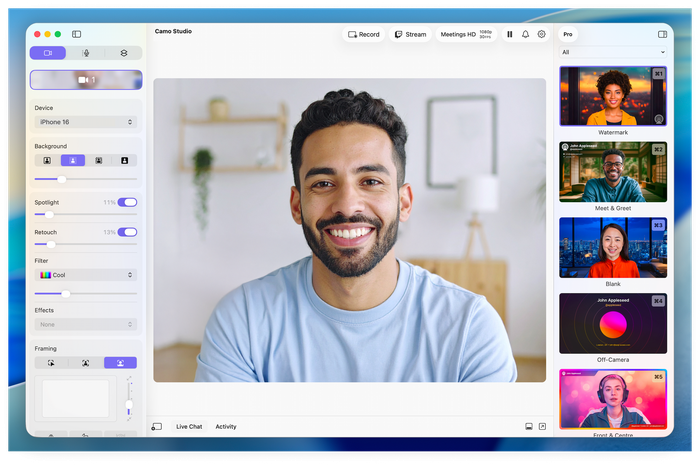Select camera source 1 preview tile
The width and height of the screenshot is (700, 465).
(86, 80)
